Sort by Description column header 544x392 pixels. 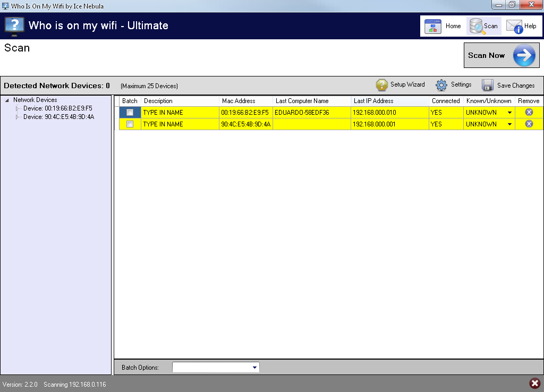click(x=180, y=101)
